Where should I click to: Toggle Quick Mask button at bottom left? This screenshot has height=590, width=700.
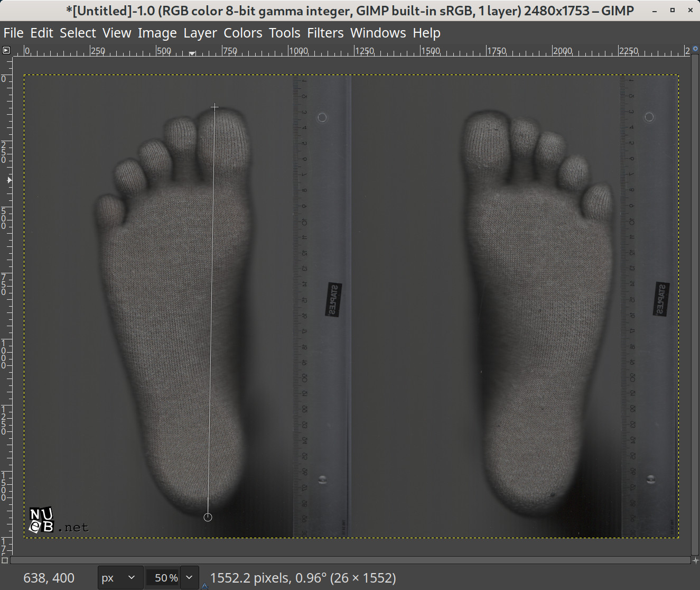tap(5, 560)
